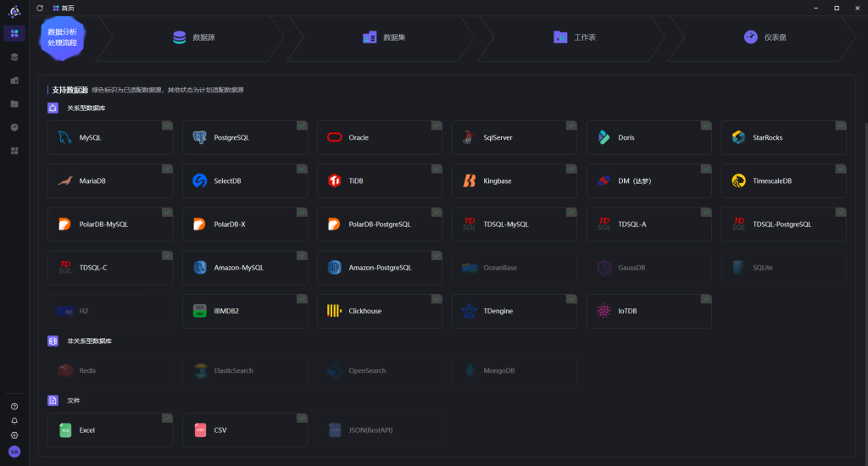Click the red CSV file icon

pyautogui.click(x=200, y=430)
